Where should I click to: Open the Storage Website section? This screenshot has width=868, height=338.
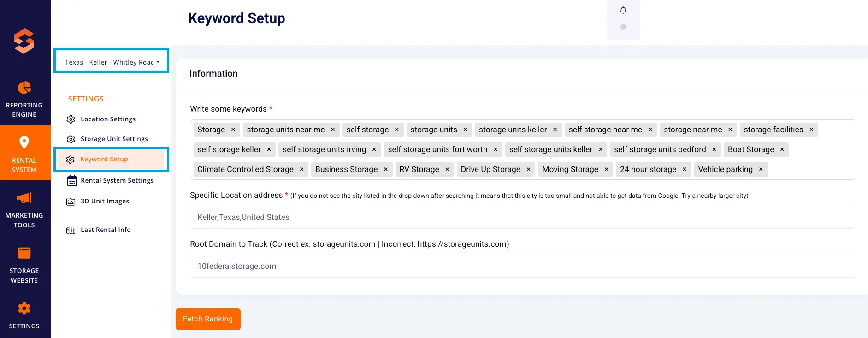tap(24, 265)
